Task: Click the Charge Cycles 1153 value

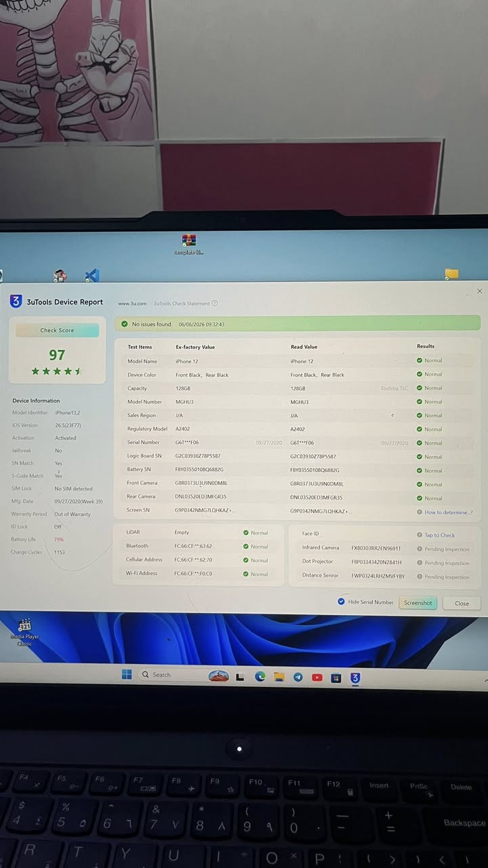Action: tap(60, 552)
